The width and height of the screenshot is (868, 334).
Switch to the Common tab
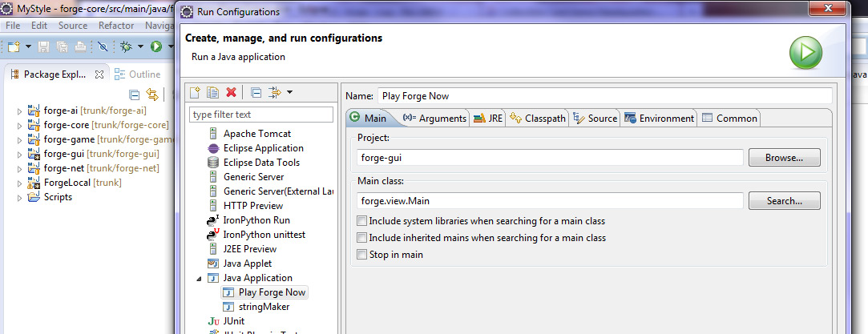point(729,118)
